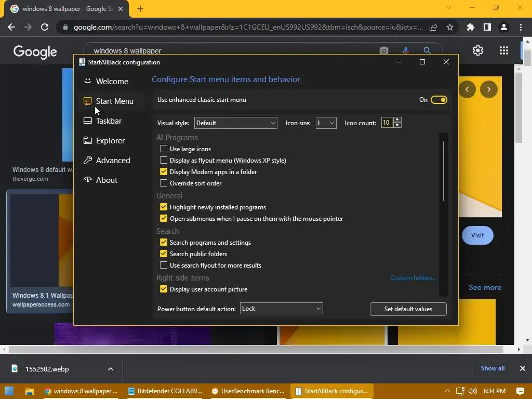Enable Use large icons checkbox
532x399 pixels.
click(164, 149)
